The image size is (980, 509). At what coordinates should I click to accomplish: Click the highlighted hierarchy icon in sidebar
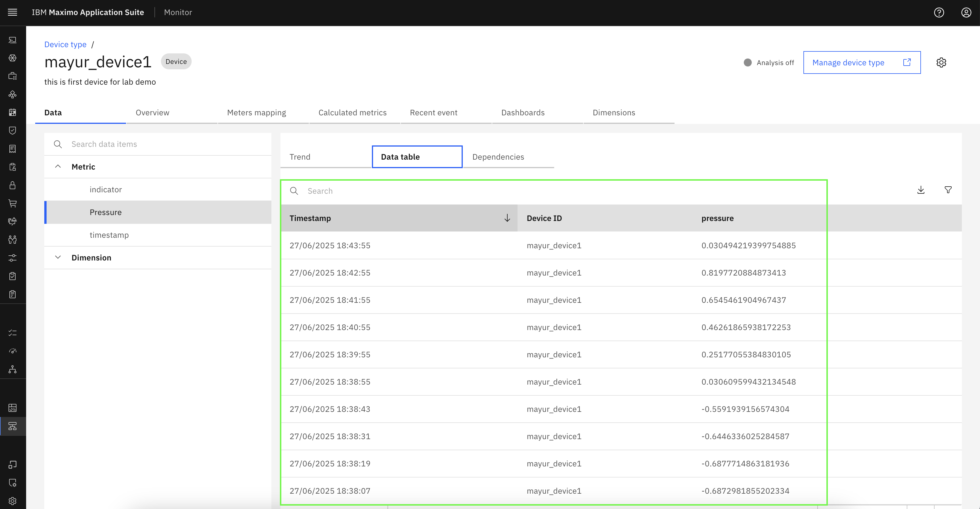12,426
